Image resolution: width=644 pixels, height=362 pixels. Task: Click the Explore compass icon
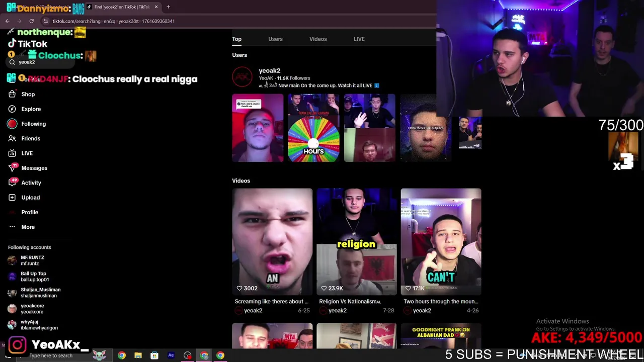pyautogui.click(x=12, y=109)
